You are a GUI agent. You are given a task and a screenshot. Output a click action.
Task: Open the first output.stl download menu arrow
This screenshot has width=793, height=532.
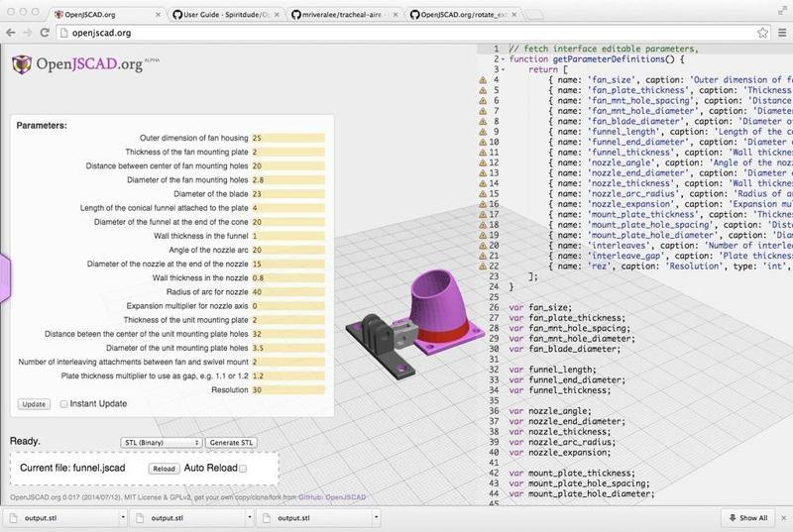[x=123, y=518]
